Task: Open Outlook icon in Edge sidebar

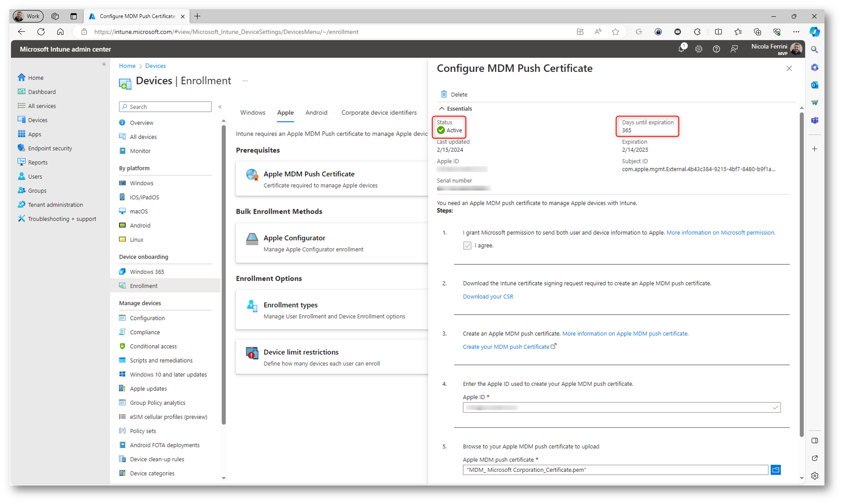Action: click(815, 85)
